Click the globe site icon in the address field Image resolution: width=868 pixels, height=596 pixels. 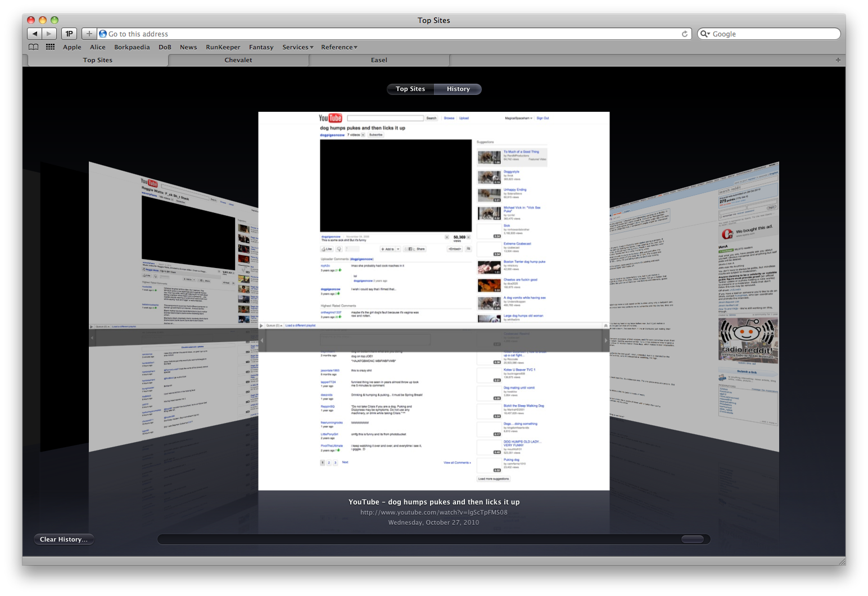pos(103,34)
